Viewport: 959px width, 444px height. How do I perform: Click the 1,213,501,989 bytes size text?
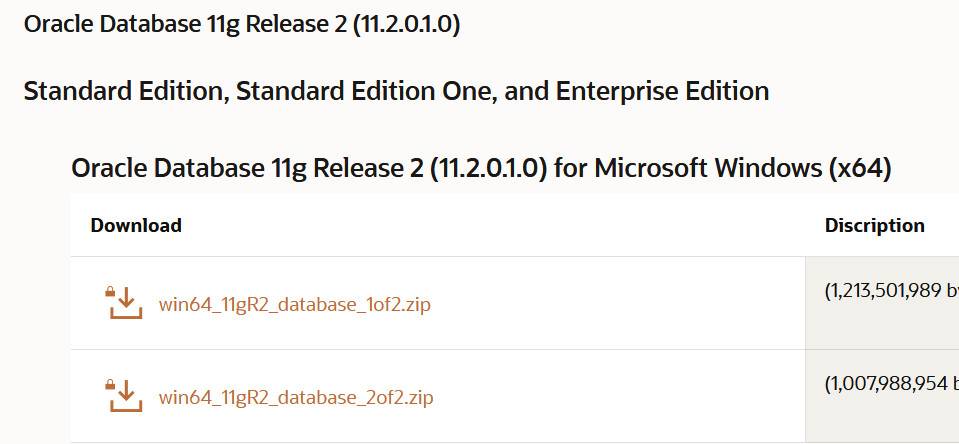(x=892, y=291)
